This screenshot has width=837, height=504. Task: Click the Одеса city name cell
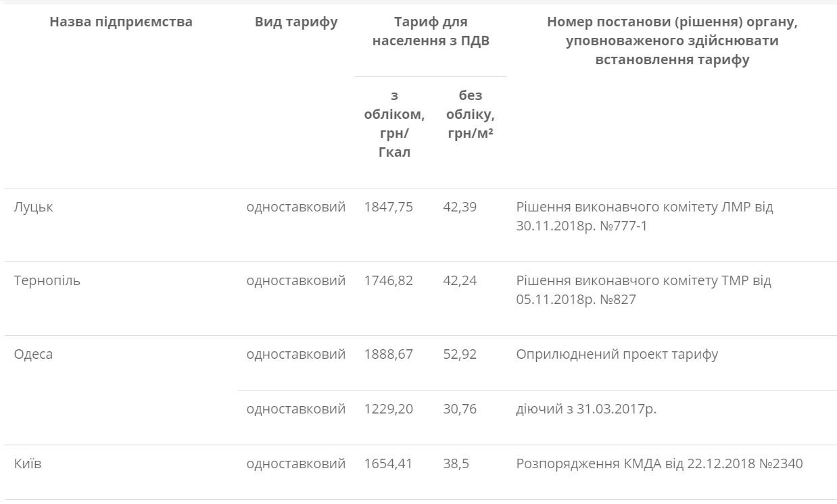[33, 354]
